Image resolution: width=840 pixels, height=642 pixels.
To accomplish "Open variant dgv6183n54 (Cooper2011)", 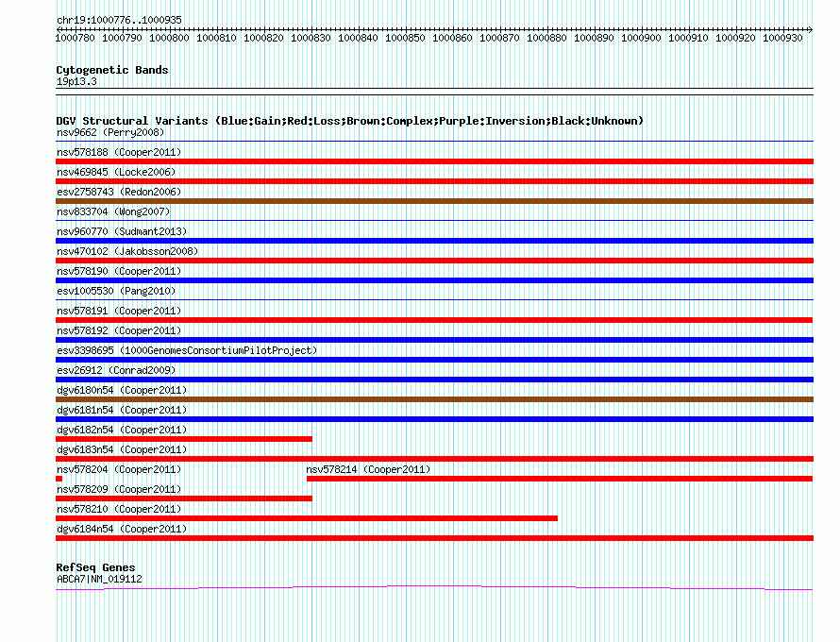I will coord(122,449).
